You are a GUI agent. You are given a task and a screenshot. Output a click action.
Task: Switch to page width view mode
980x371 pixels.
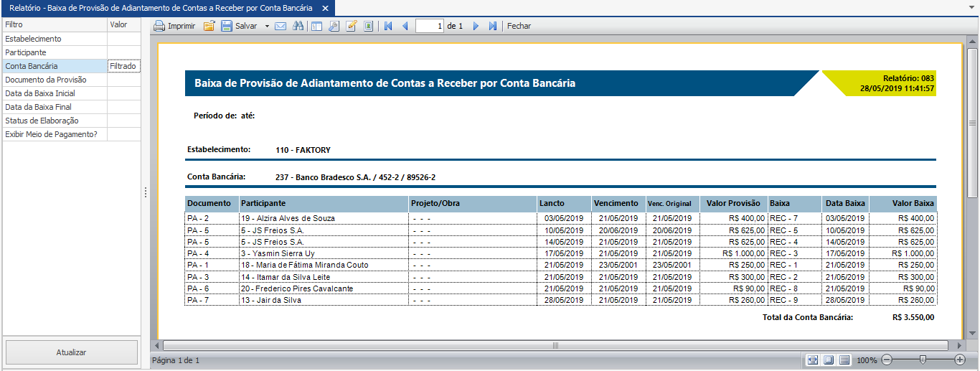[x=813, y=360]
